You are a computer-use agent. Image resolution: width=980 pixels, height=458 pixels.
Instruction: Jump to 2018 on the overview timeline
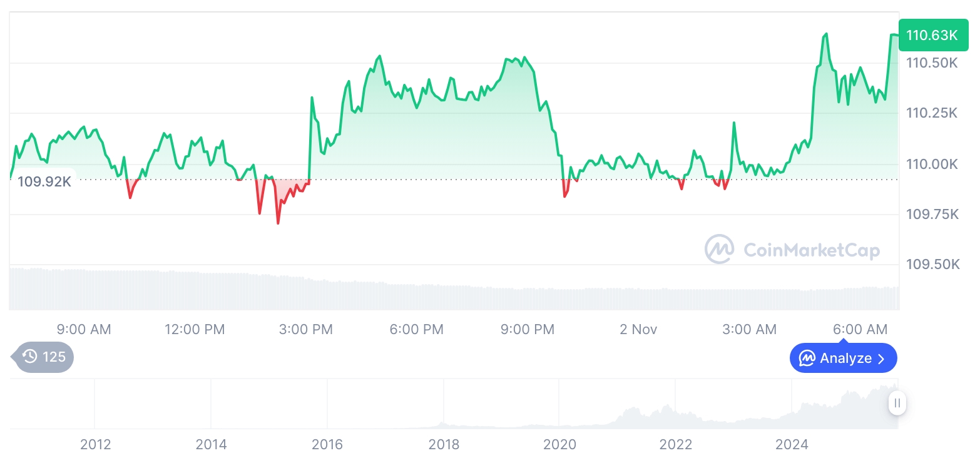pos(444,444)
